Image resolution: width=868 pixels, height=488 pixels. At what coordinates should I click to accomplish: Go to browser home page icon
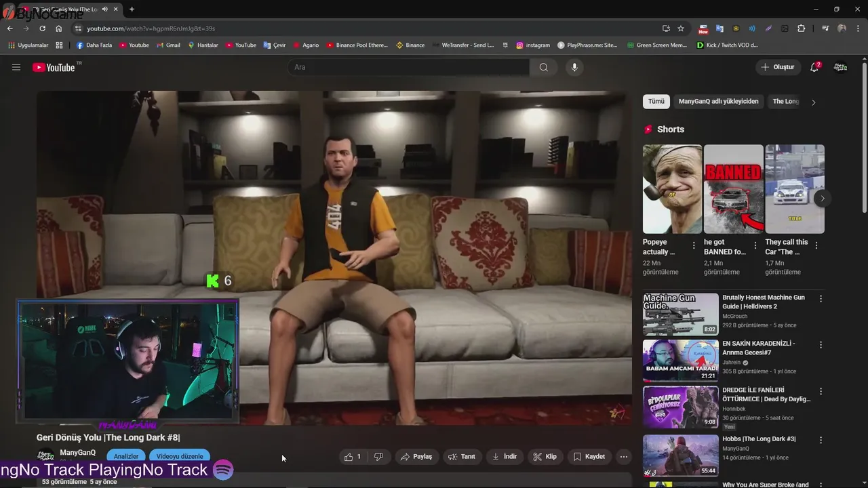click(58, 28)
